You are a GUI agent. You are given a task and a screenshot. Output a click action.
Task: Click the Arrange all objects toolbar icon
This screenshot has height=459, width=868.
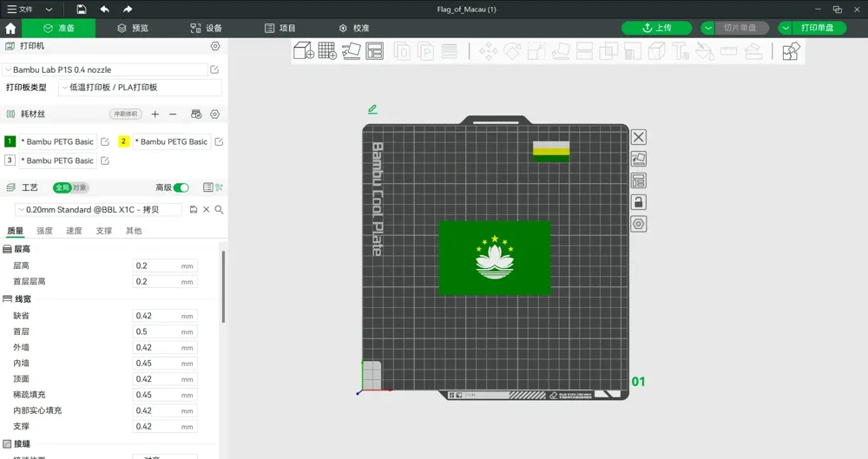coord(375,51)
